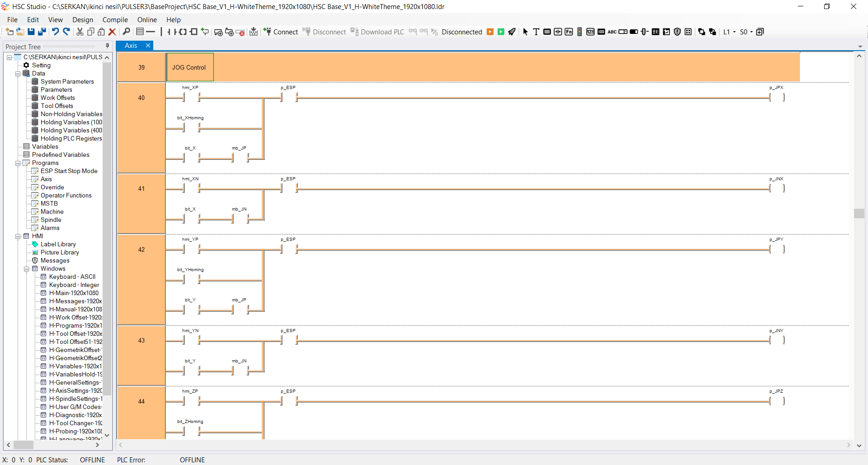Open the H-Main-1920x1080 window

[x=74, y=293]
